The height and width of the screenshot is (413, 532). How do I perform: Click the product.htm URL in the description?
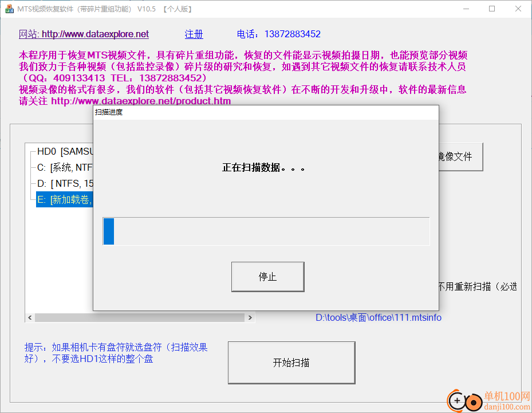point(141,101)
